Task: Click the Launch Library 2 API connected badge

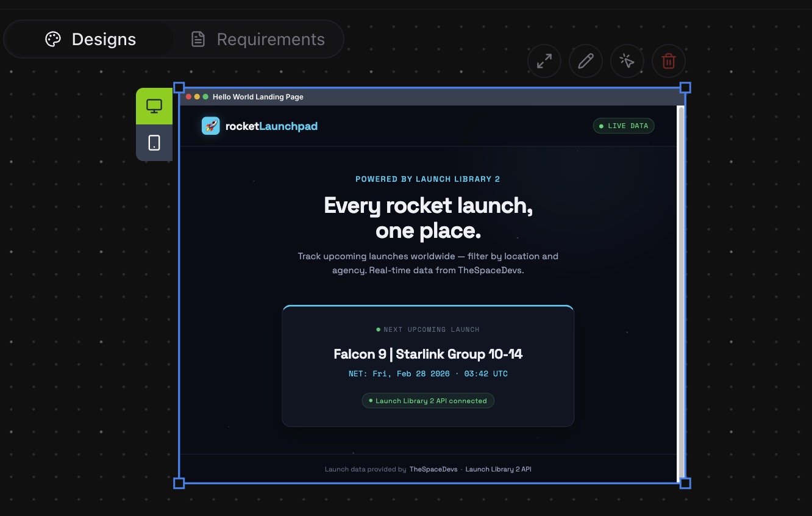Action: (x=428, y=401)
